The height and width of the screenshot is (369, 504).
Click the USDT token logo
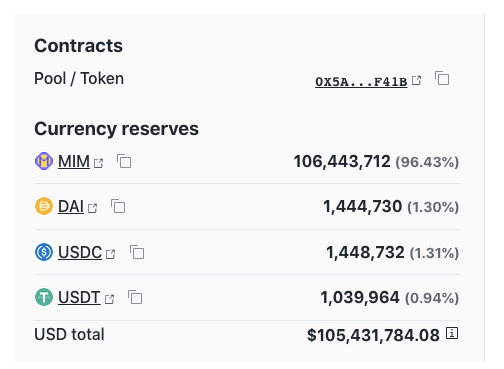(44, 297)
